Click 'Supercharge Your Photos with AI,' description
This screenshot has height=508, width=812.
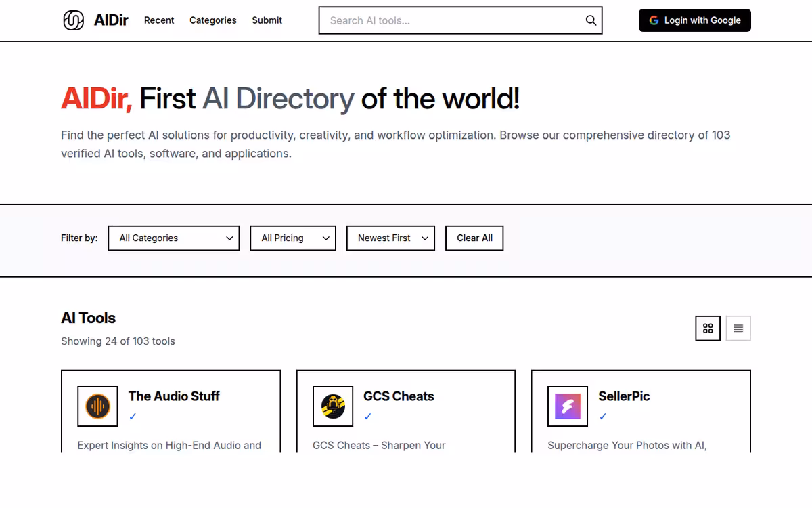[627, 445]
